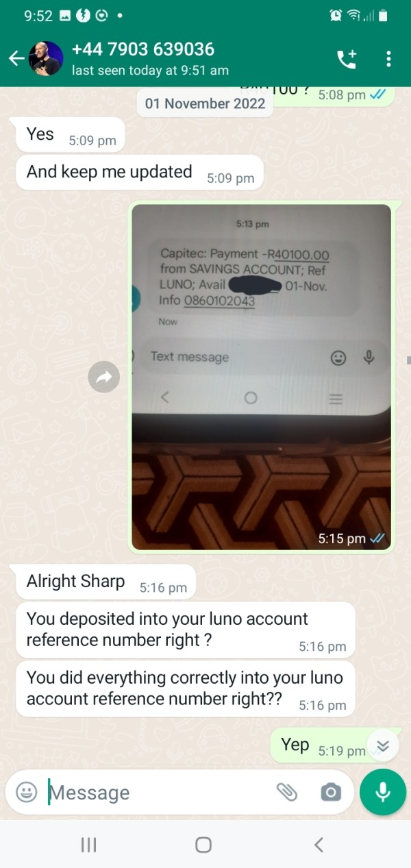411x868 pixels.
Task: Start a call using the phone icon
Action: (x=347, y=60)
